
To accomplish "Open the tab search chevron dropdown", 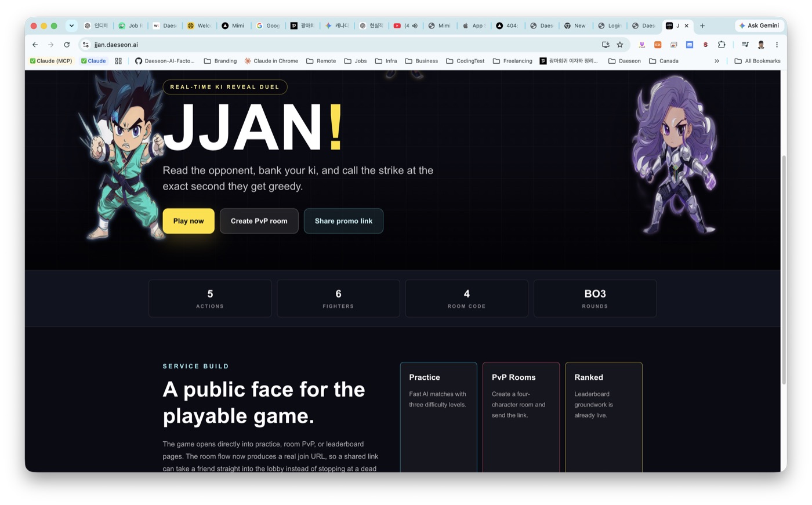I will click(x=71, y=26).
